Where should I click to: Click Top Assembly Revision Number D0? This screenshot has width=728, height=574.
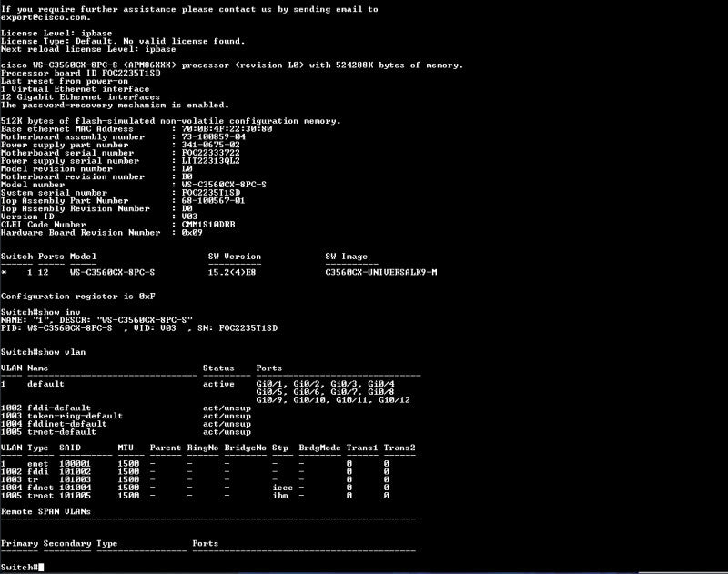click(x=187, y=209)
